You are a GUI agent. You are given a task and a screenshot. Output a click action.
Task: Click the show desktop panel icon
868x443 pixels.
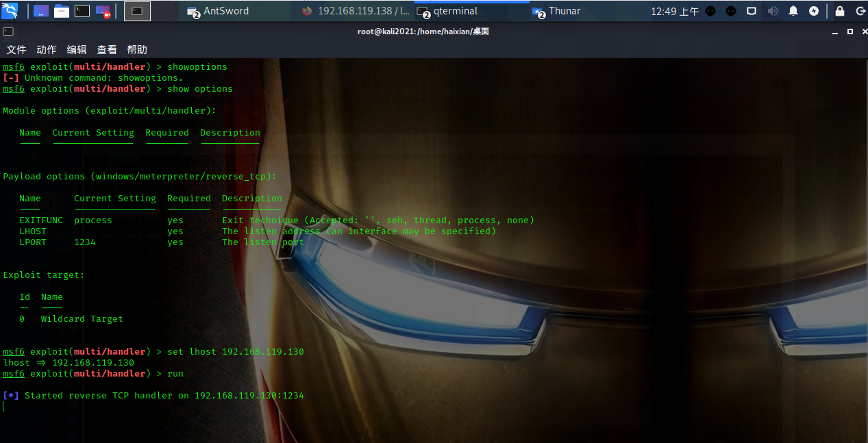coord(41,11)
